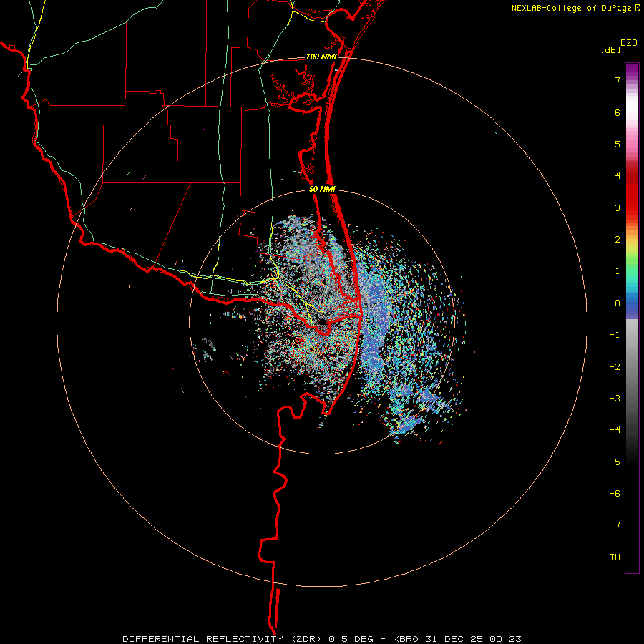Click the -1 value on the color scale
The width and height of the screenshot is (644, 644).
tap(615, 335)
